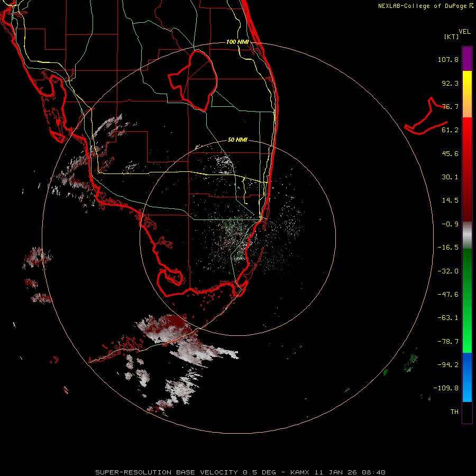This screenshot has width=476, height=476.
Task: Pick the purple segment of the velocity color bar
Action: 467,59
